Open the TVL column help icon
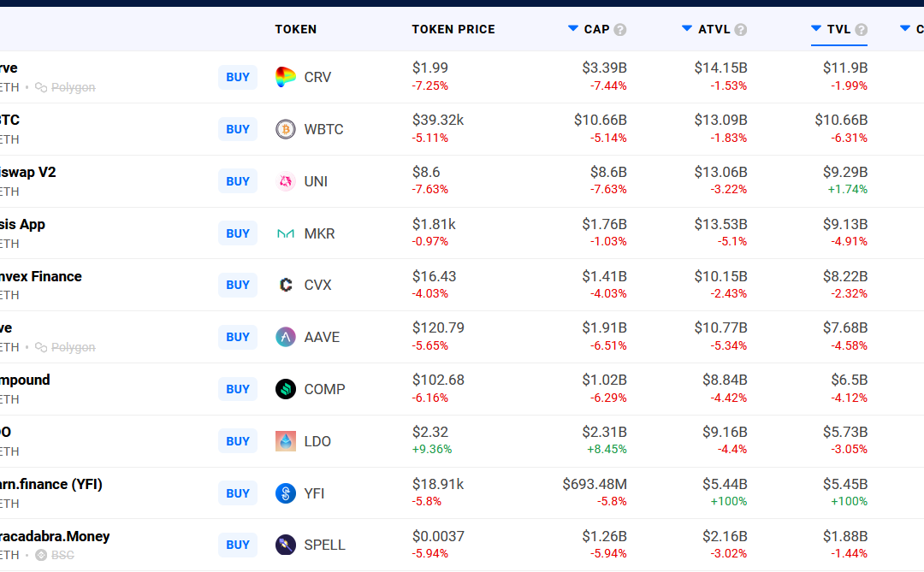 click(x=861, y=29)
